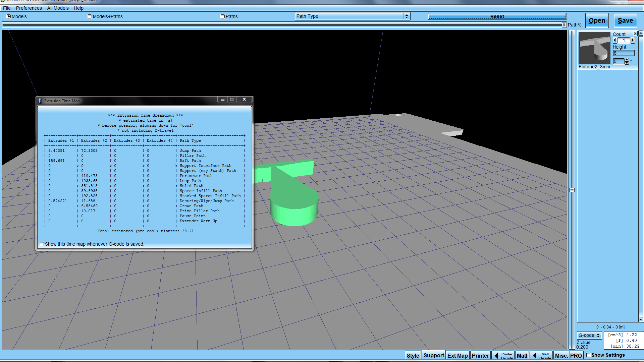Toggle the Show Settings checkbox
Screen dimensions: 644x362
[588, 355]
